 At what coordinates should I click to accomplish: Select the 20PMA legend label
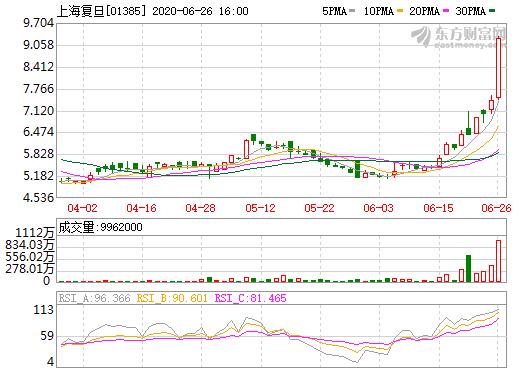point(424,11)
